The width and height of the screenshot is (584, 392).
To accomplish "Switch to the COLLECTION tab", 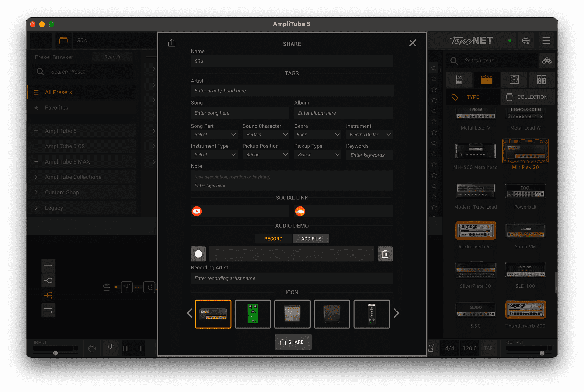I will point(528,97).
